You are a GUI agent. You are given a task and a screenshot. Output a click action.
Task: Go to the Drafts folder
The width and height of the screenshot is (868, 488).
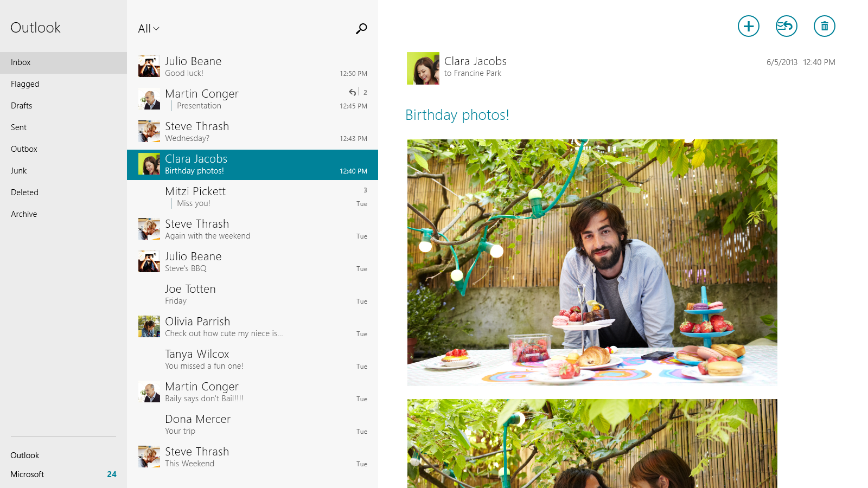[x=22, y=106]
